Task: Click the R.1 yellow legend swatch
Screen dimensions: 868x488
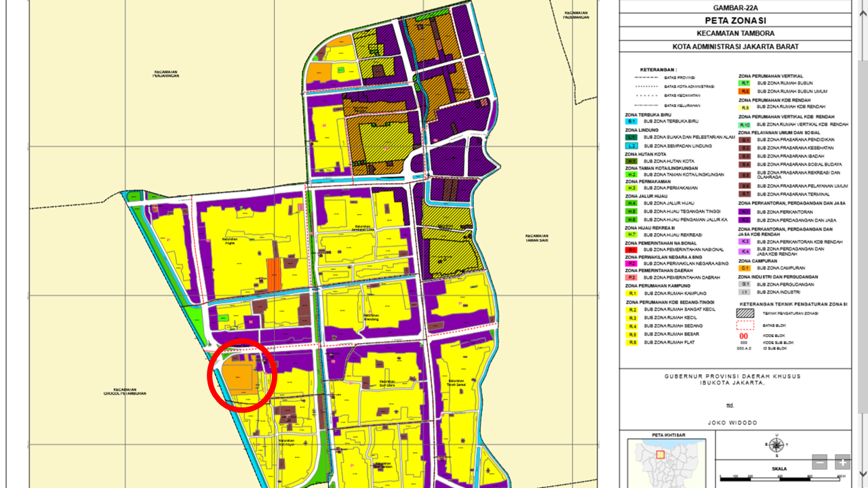Action: pyautogui.click(x=631, y=293)
